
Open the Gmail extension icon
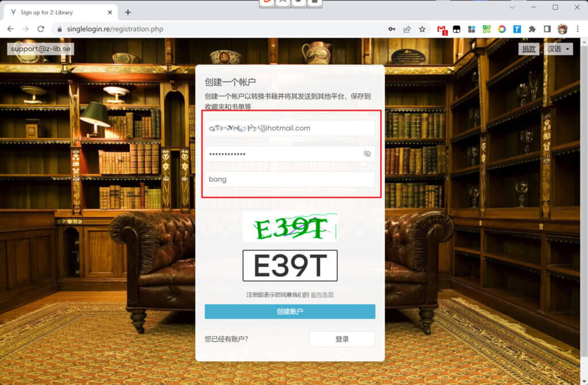(x=442, y=29)
